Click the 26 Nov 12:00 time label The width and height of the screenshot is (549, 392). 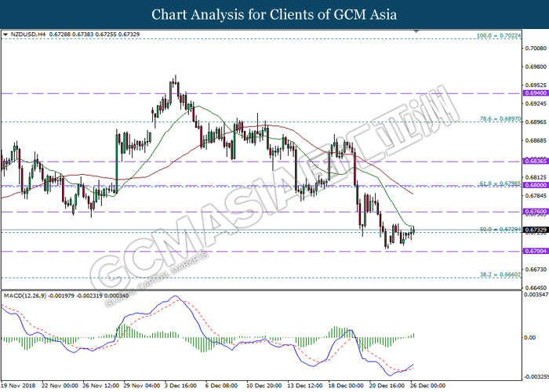point(101,386)
